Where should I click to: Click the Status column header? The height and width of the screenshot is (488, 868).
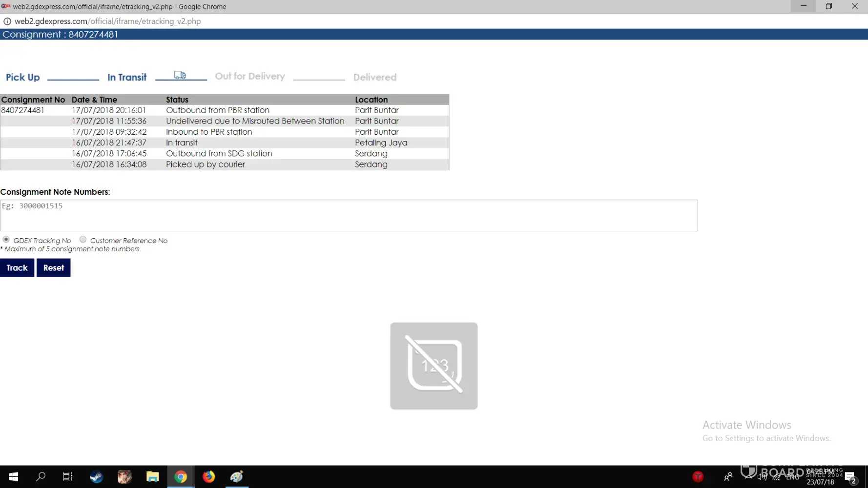coord(177,100)
